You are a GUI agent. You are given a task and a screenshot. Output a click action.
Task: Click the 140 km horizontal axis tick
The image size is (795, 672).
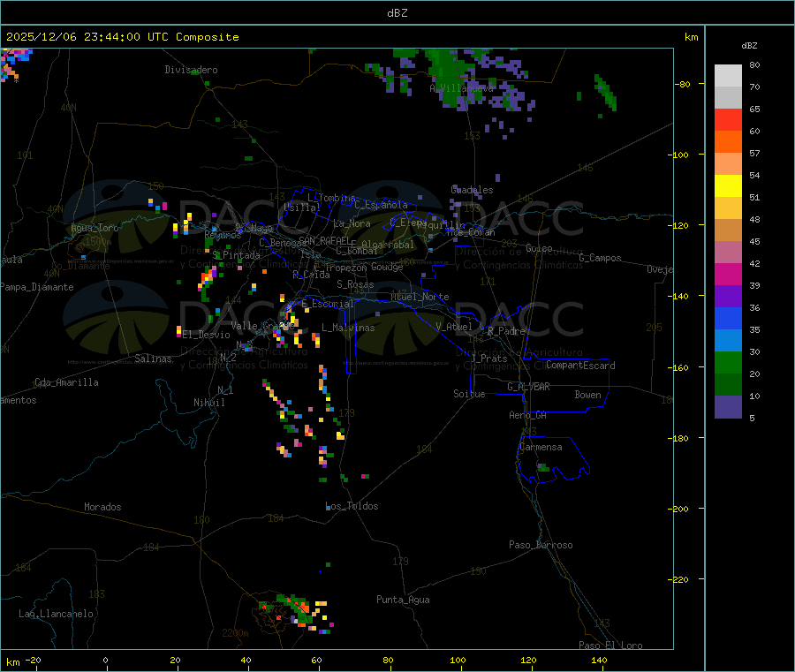pyautogui.click(x=599, y=660)
